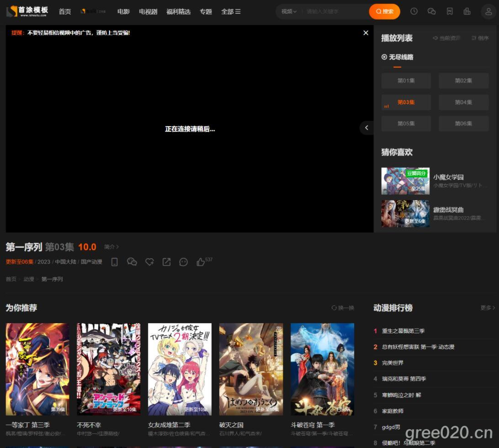
Task: Play 第05集 from the playlist
Action: coord(406,123)
